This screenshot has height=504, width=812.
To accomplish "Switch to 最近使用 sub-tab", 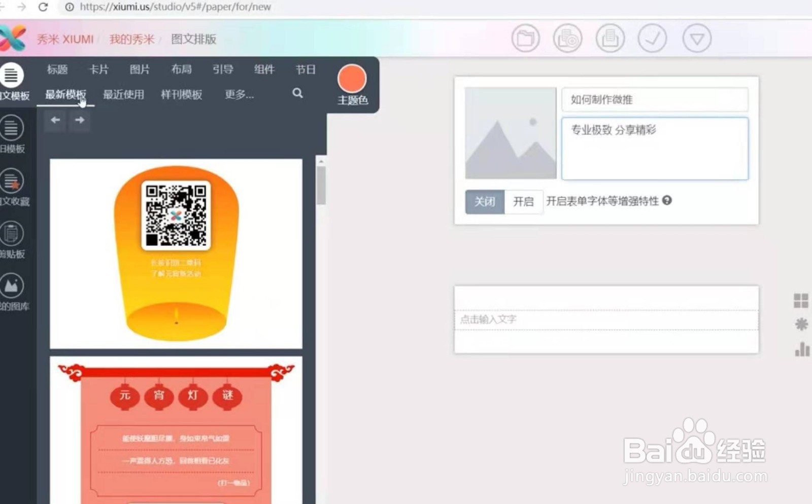I will pos(123,94).
